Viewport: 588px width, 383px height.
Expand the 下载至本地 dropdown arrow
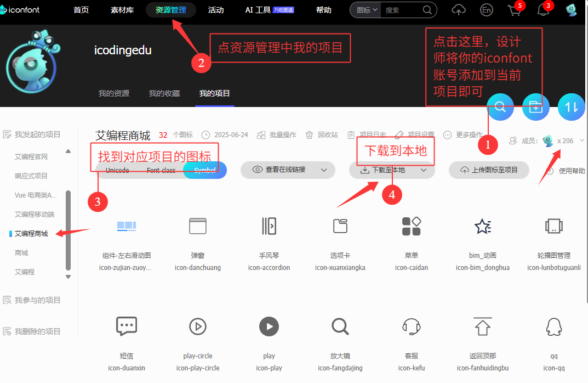(x=424, y=170)
